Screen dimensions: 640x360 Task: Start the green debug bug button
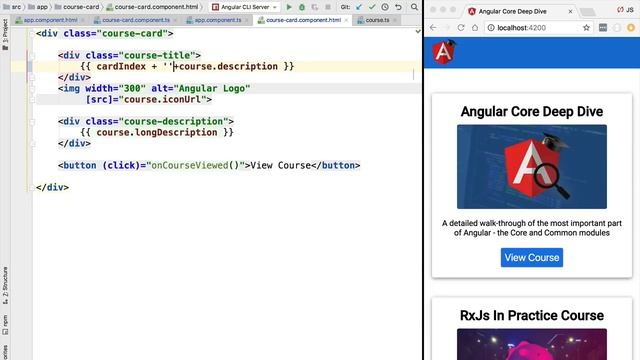pos(302,7)
